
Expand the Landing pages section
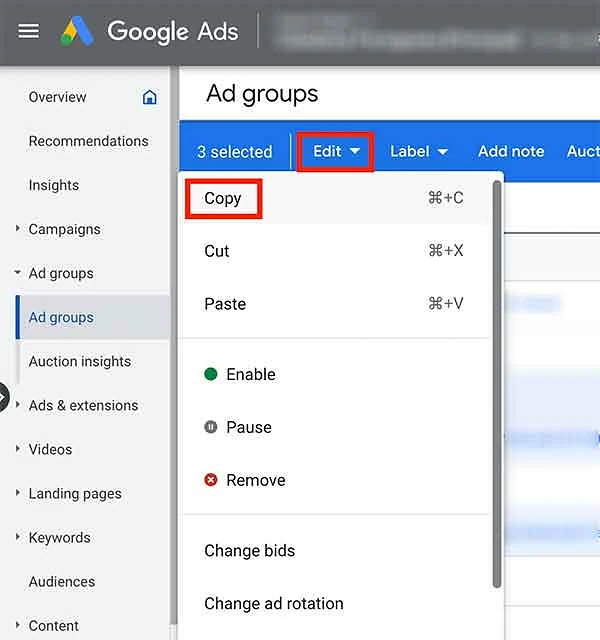coord(17,493)
